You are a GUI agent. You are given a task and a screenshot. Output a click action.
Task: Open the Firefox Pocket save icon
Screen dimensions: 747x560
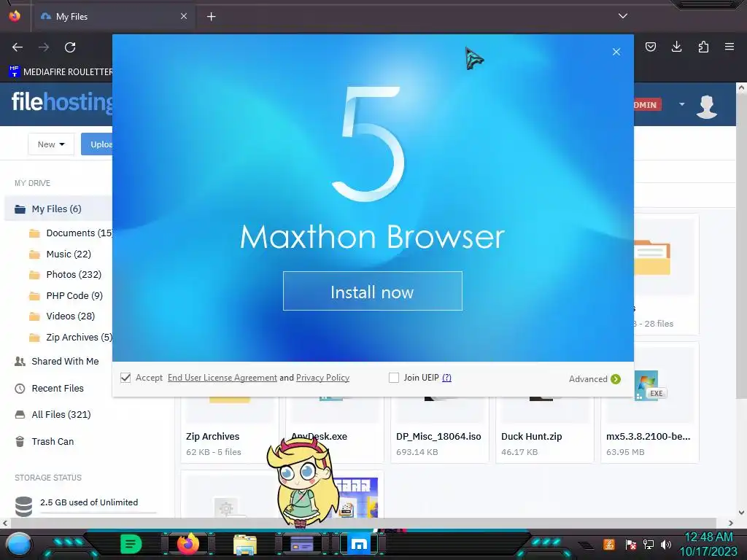(x=650, y=47)
